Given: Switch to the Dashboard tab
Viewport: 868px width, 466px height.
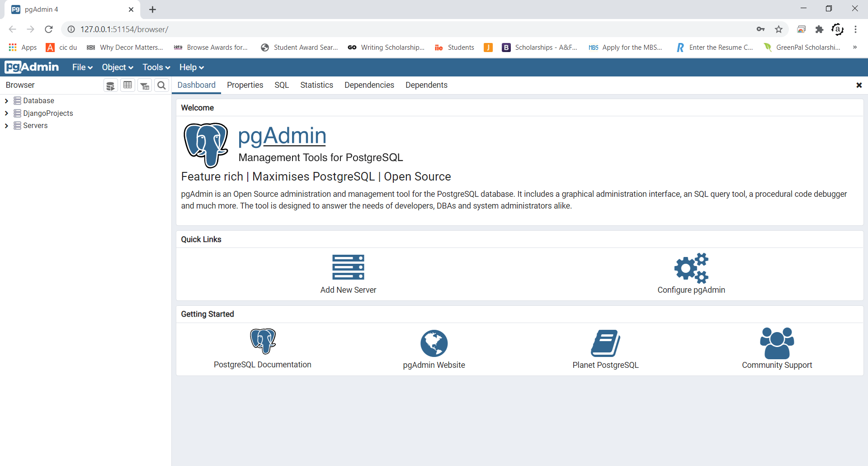Looking at the screenshot, I should 196,85.
